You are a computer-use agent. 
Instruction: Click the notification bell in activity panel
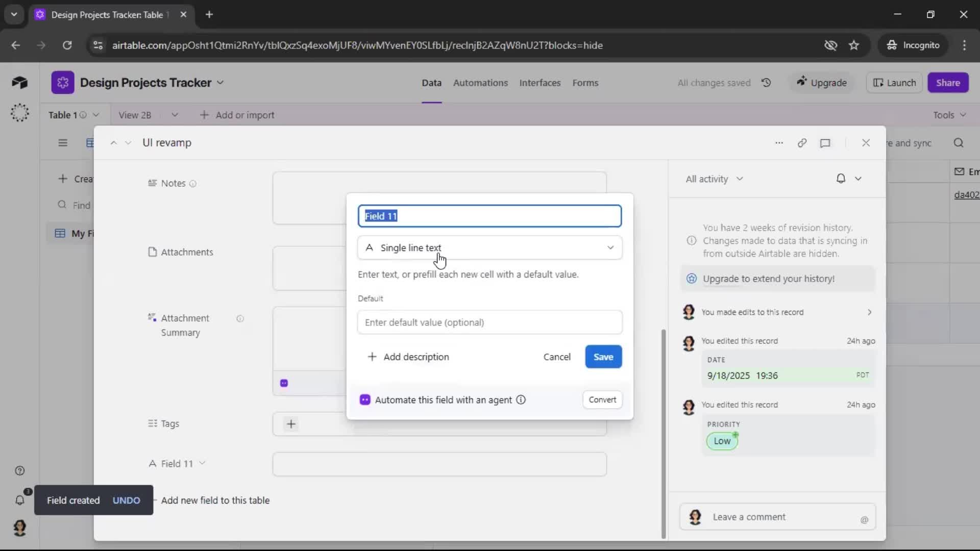click(841, 179)
